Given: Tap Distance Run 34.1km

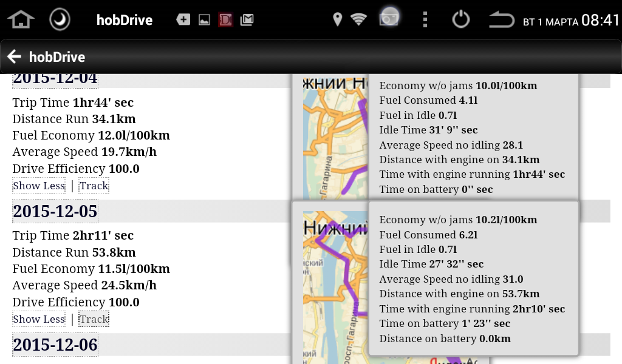Looking at the screenshot, I should 73,119.
